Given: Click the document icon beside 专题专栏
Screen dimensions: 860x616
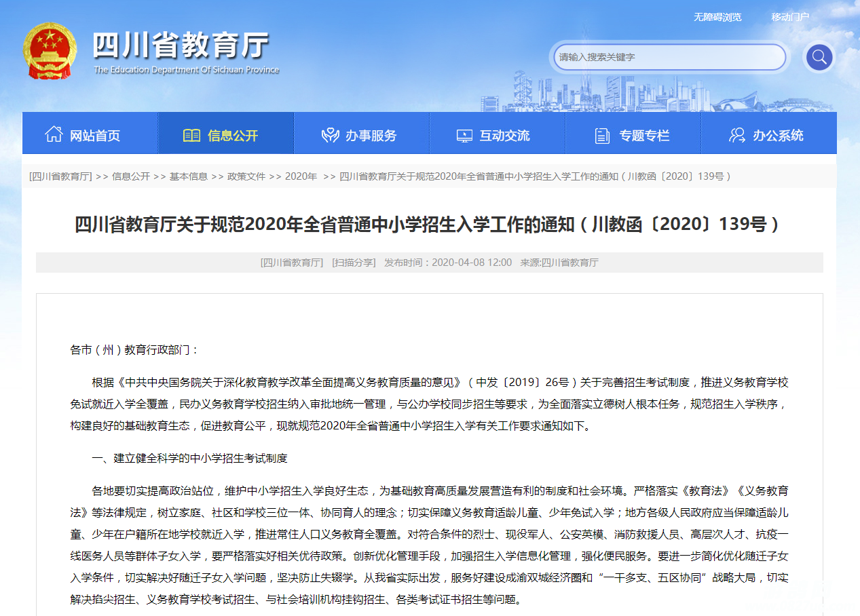Looking at the screenshot, I should coord(602,136).
